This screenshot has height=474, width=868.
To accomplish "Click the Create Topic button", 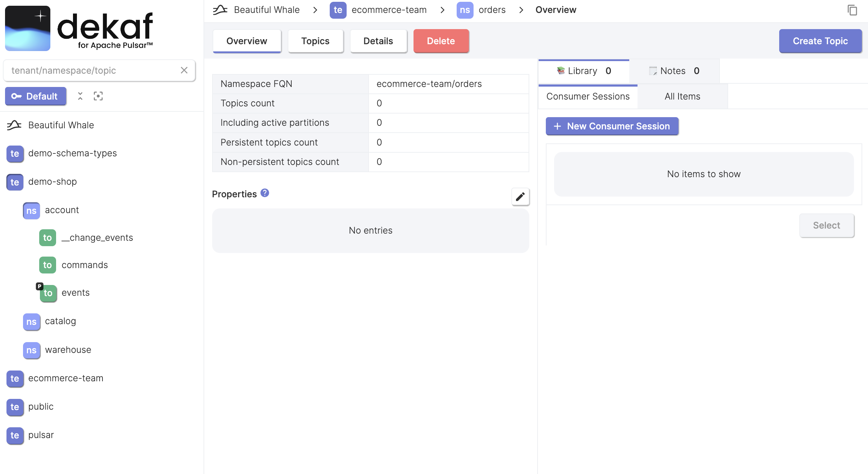I will click(x=820, y=41).
